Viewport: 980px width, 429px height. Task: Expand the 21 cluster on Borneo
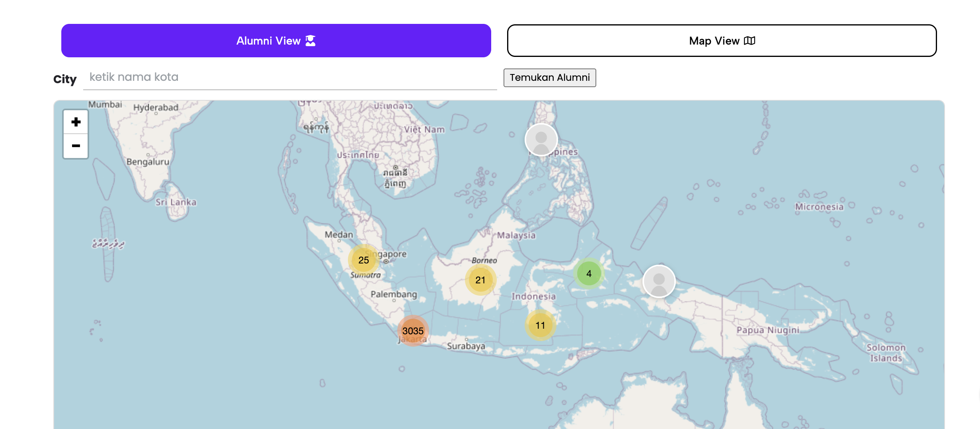(480, 280)
